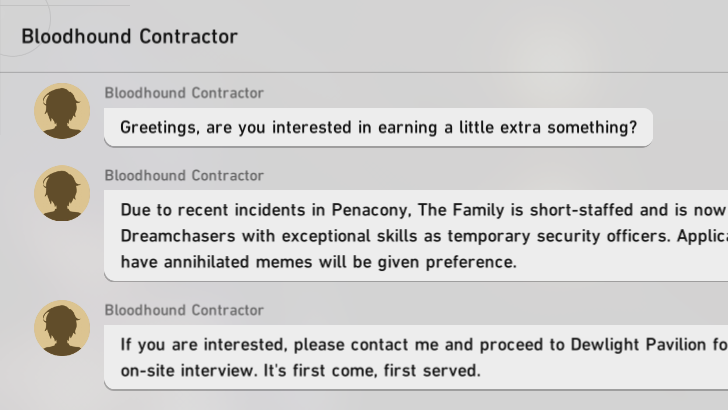Click the Bloodhound Contractor conversation title
This screenshot has height=410, width=728.
tap(129, 37)
